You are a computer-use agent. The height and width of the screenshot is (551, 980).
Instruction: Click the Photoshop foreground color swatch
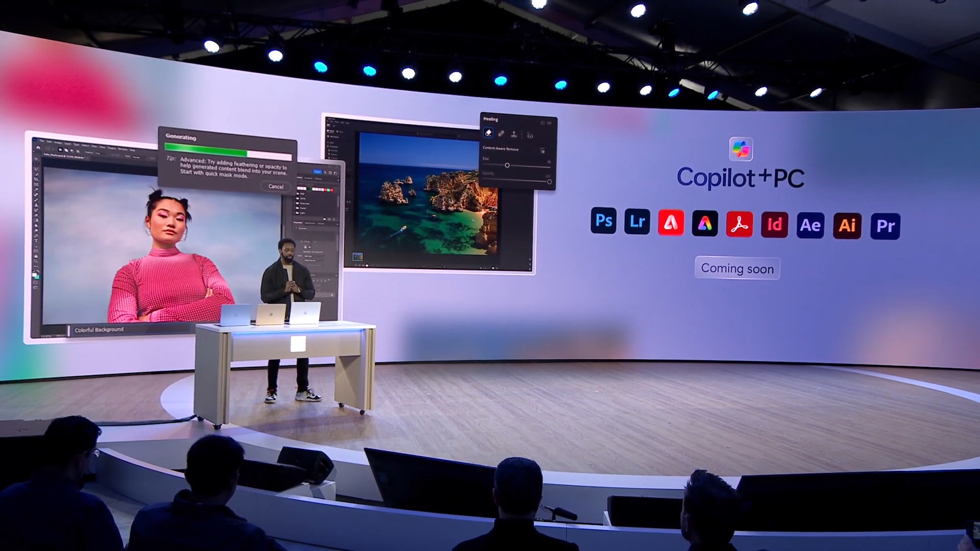tap(34, 274)
